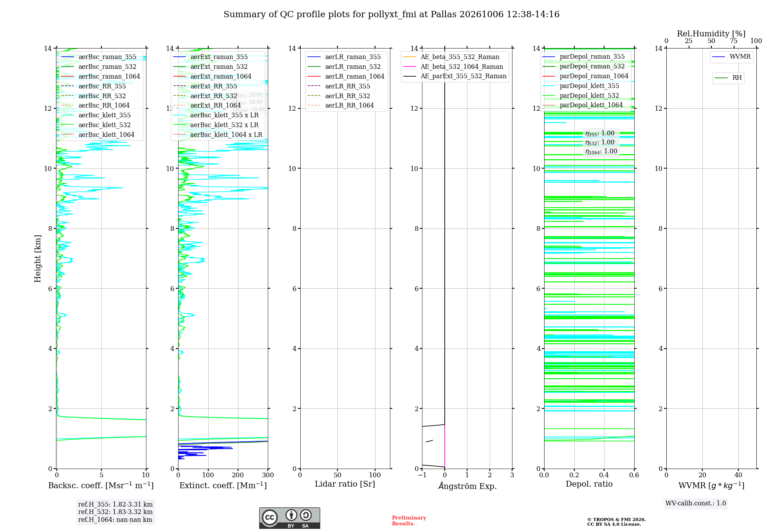Click legend entry AE_beta_355_532_Raman

(460, 57)
